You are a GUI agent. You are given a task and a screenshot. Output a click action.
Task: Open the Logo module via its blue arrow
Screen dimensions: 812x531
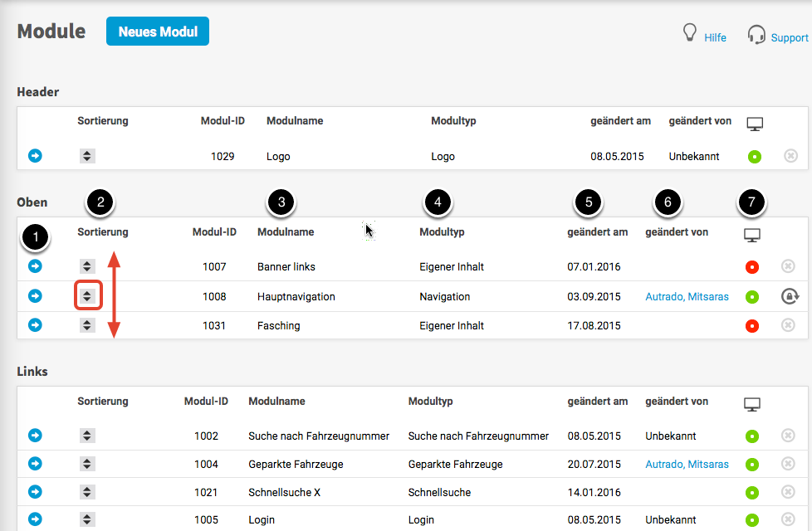(36, 156)
